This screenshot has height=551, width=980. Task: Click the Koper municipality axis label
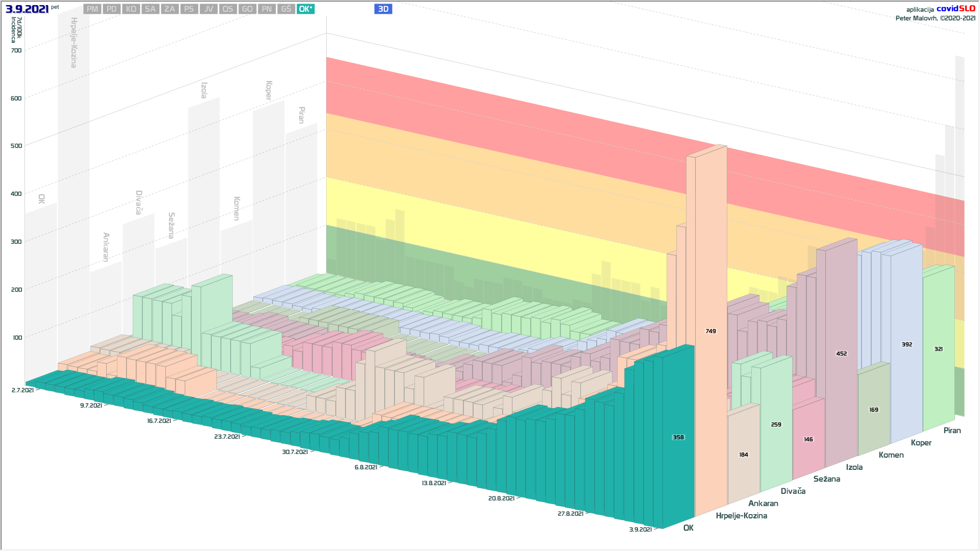pyautogui.click(x=921, y=443)
